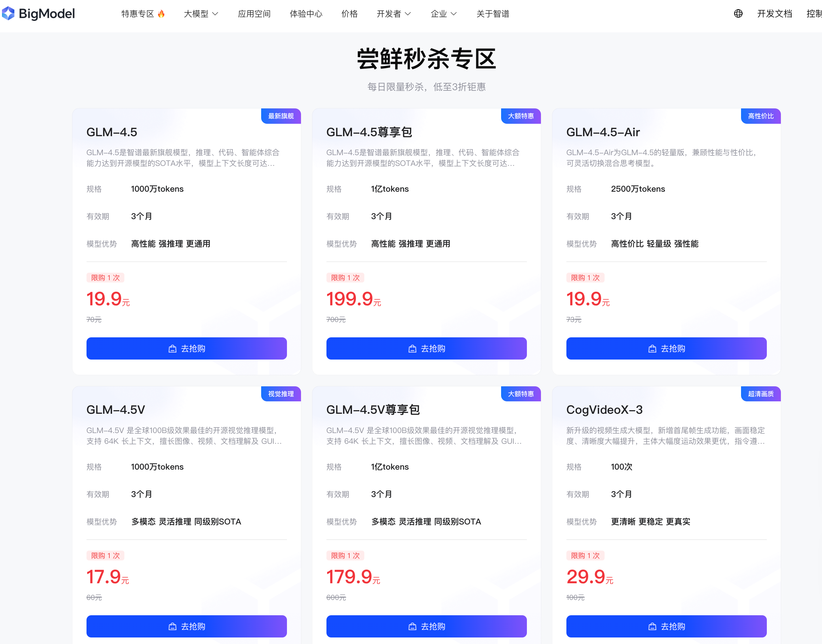Image resolution: width=822 pixels, height=644 pixels.
Task: Click the 29.9元 price
Action: click(590, 577)
